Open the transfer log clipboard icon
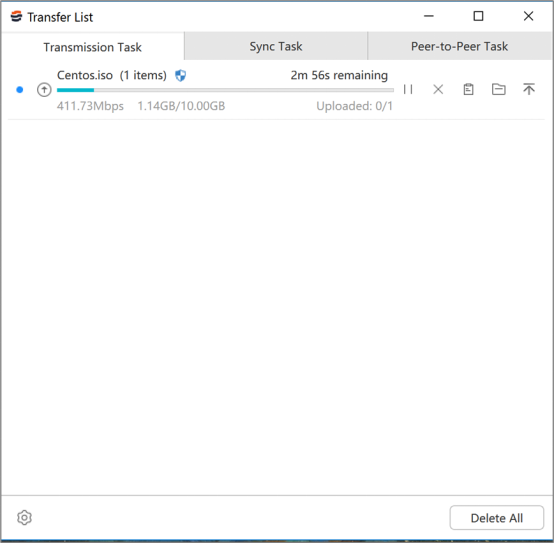This screenshot has width=554, height=543. click(x=468, y=89)
